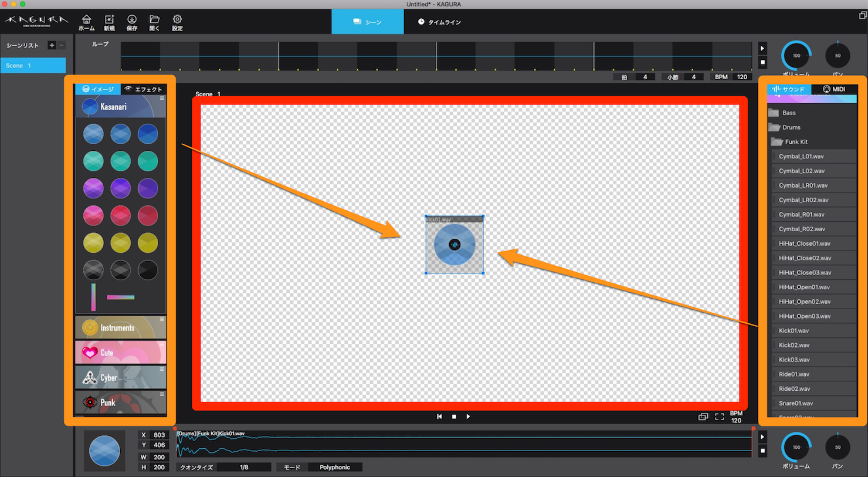Select HiHat_Open03.wav sound
Viewport: 868px width, 477px height.
pos(814,316)
